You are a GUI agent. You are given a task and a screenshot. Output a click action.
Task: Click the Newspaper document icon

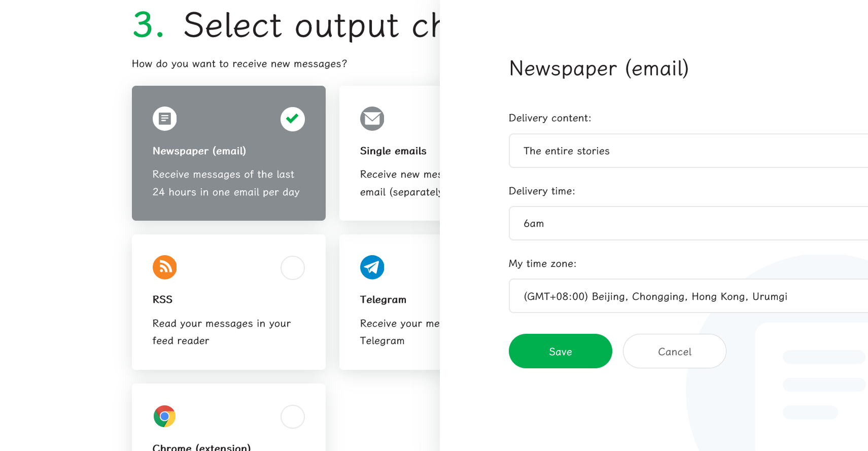165,119
